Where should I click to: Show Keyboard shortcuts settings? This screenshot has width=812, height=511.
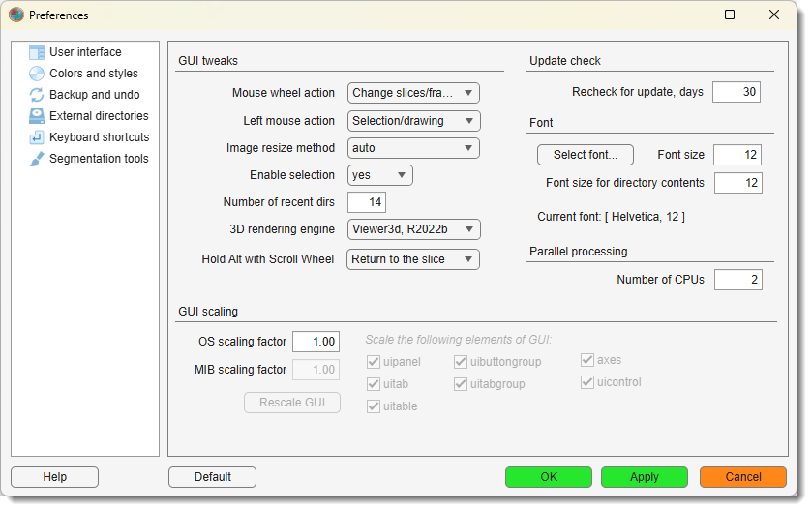(x=100, y=137)
